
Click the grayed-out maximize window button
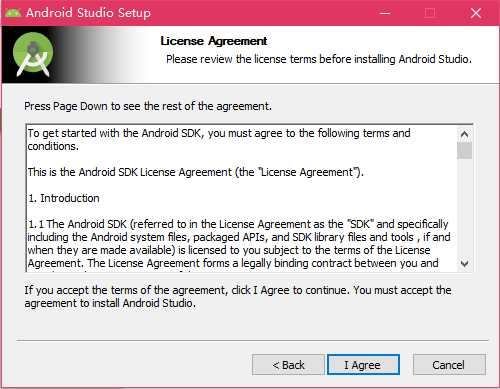tap(430, 13)
